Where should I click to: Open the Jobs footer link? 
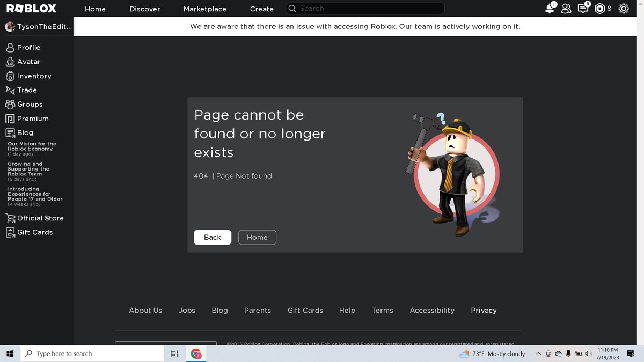tap(187, 311)
